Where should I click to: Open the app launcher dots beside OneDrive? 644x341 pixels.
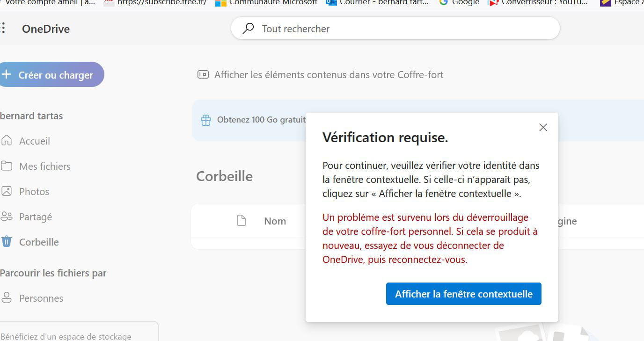point(3,28)
